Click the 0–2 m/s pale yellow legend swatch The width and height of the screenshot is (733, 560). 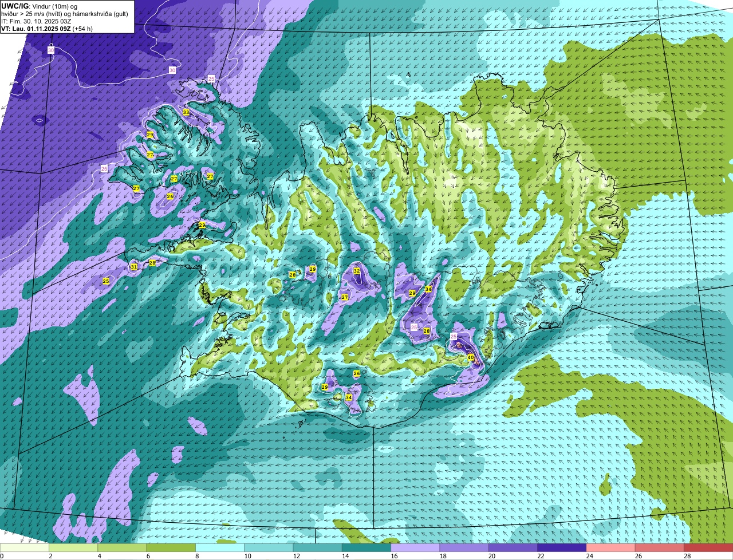(25, 548)
